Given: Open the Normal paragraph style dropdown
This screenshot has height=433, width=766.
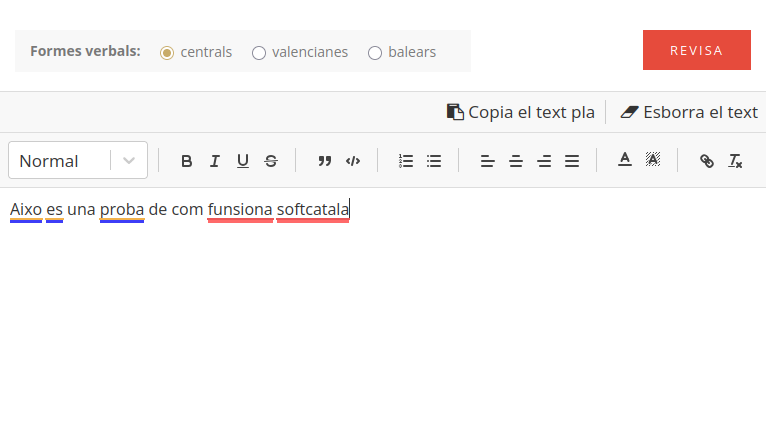Looking at the screenshot, I should coord(78,161).
